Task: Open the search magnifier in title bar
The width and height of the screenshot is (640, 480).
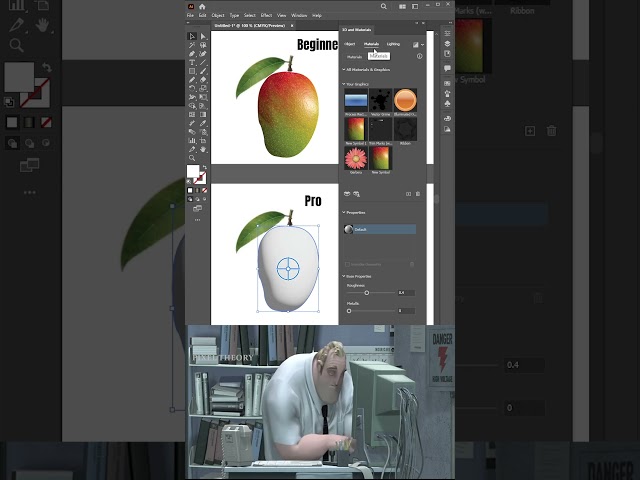Action: pyautogui.click(x=384, y=7)
